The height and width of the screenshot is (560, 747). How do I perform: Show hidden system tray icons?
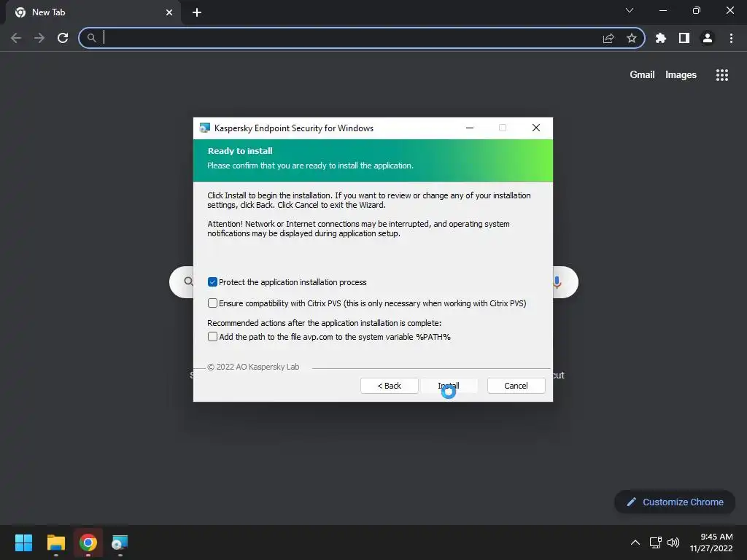pos(635,542)
